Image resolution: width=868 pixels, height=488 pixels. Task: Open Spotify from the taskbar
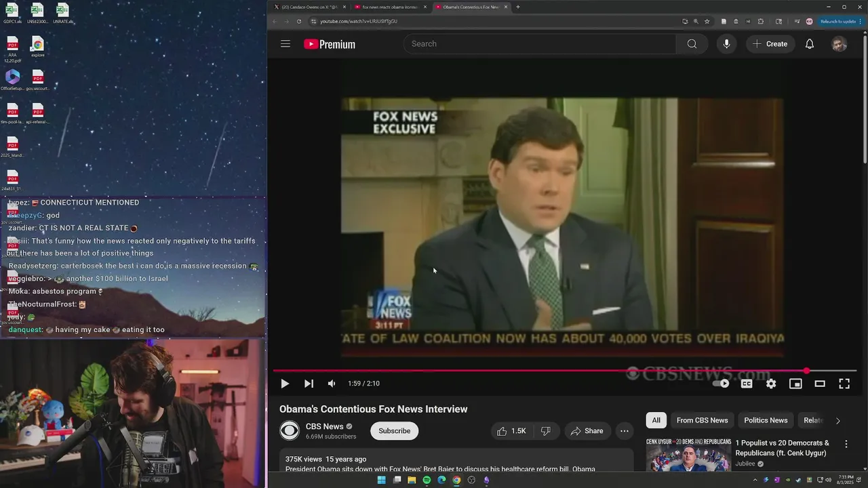[x=427, y=480]
